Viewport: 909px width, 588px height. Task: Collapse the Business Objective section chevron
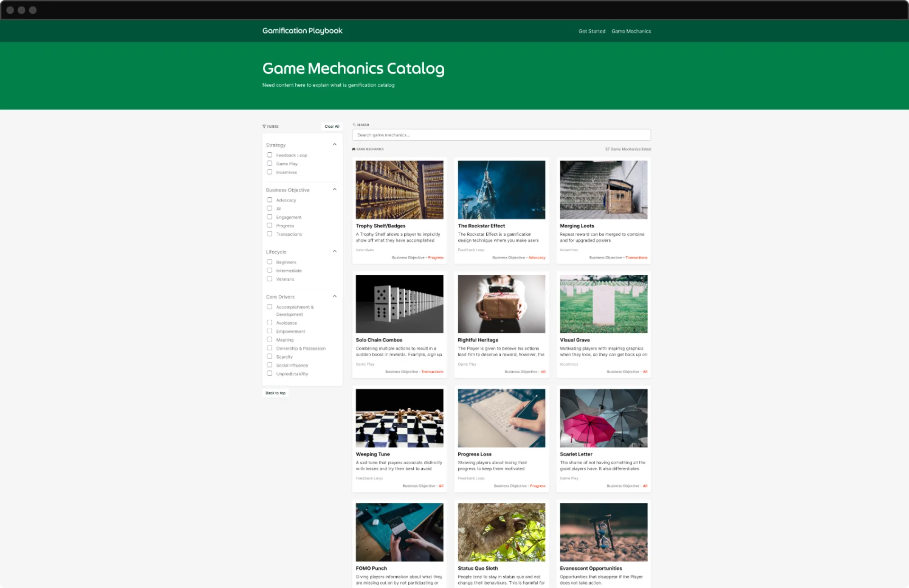(x=335, y=190)
